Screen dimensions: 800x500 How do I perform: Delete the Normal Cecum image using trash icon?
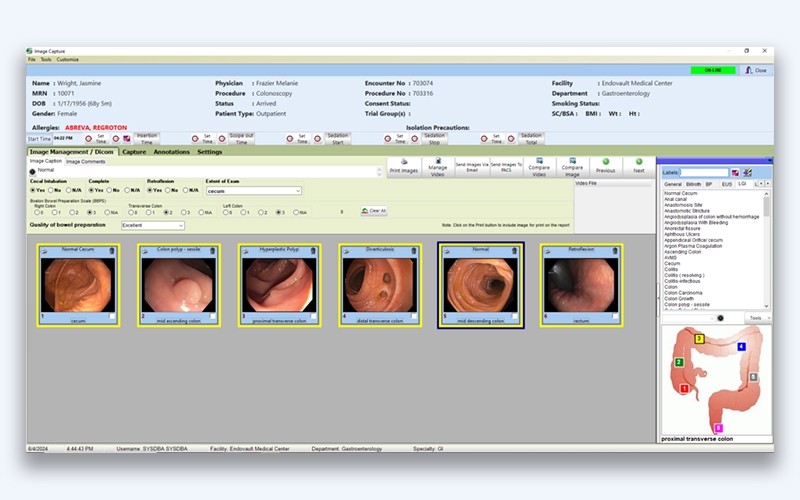(x=112, y=252)
